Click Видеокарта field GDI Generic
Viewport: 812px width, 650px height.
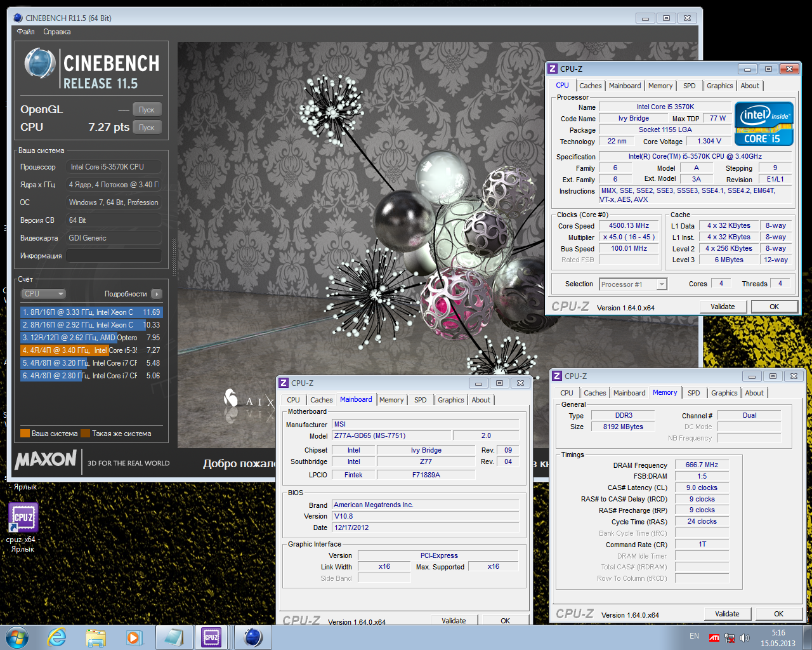(x=114, y=238)
